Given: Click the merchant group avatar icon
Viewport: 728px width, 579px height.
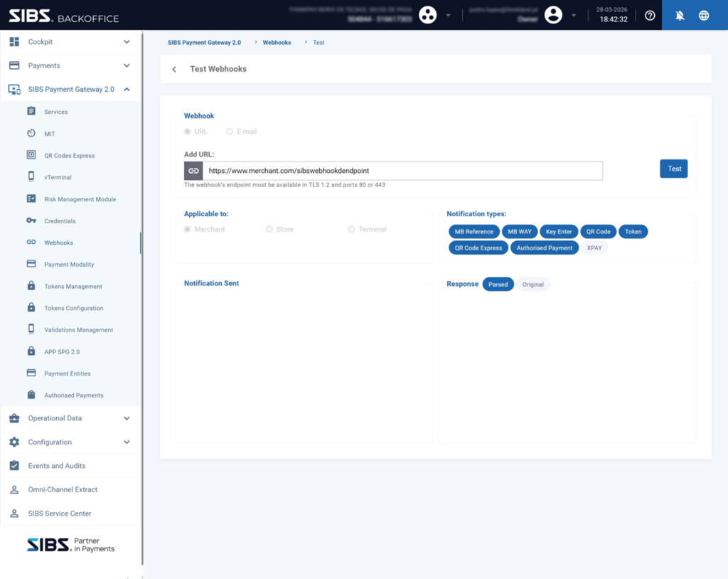Looking at the screenshot, I should pos(427,15).
